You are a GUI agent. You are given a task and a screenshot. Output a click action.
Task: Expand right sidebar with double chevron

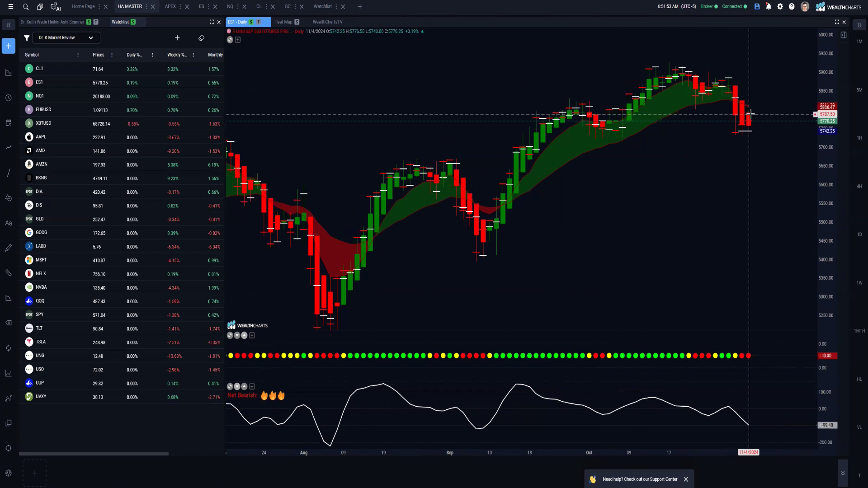(859, 25)
